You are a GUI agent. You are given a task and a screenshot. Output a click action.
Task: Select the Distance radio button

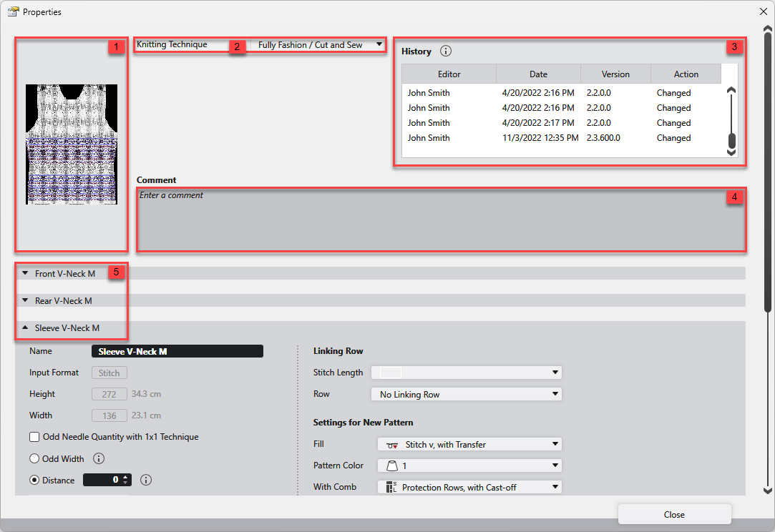coord(34,481)
